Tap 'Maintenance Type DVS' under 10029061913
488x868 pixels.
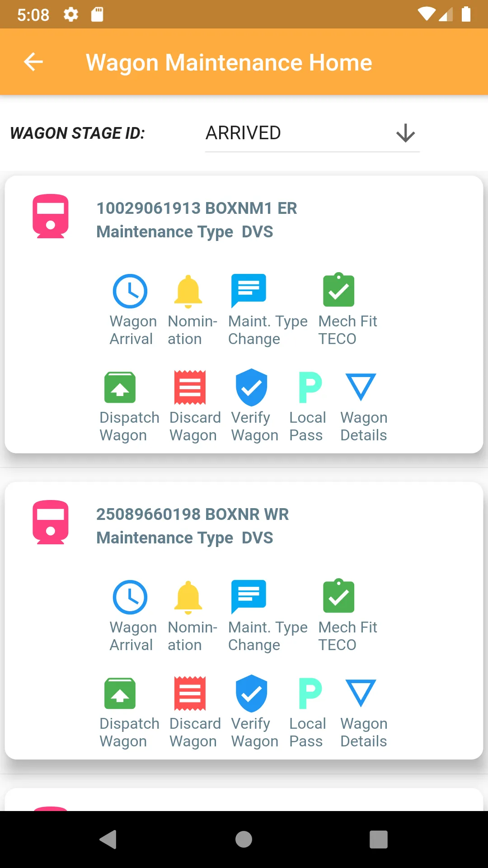tap(185, 232)
